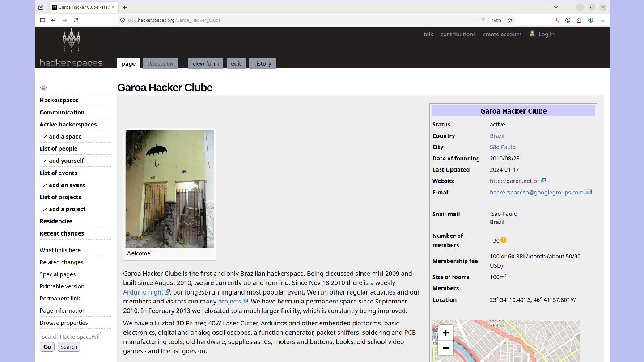Open the browser sidebar panel icon
Screen dimensions: 644x362
click(x=42, y=20)
